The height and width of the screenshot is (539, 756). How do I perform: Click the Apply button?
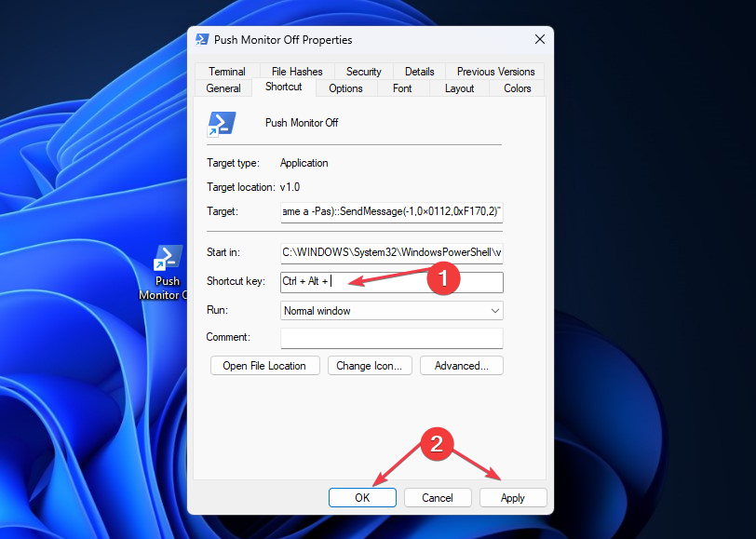[x=512, y=497]
